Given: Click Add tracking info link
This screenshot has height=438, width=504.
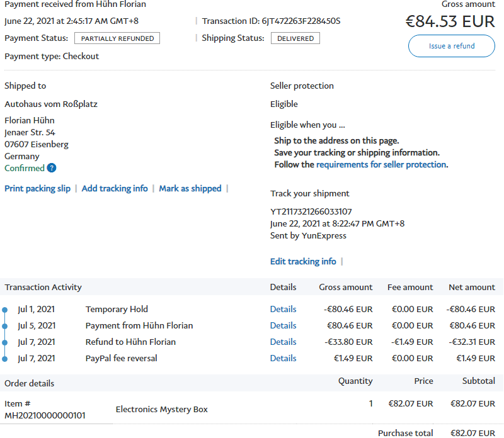Looking at the screenshot, I should coord(115,188).
